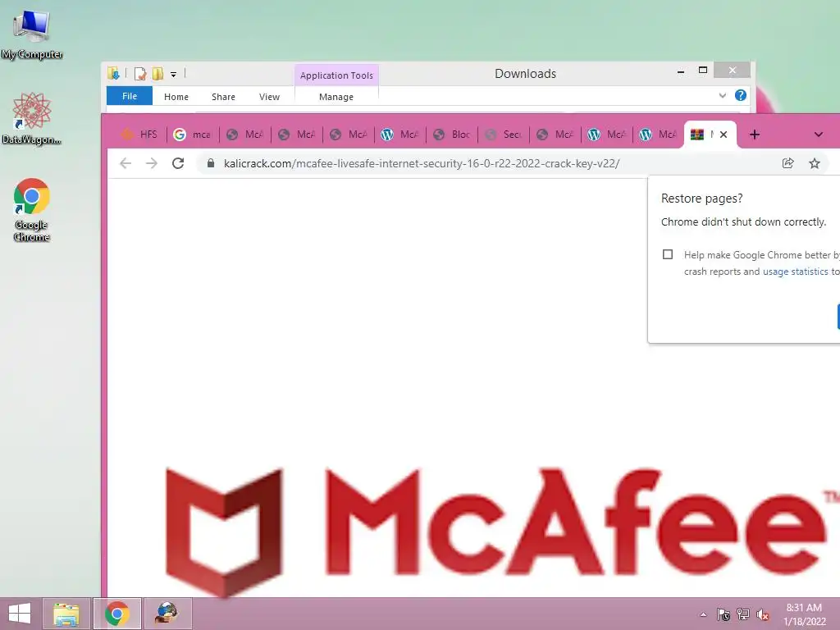840x630 pixels.
Task: Open Chrome's tab search chevron
Action: 818,135
